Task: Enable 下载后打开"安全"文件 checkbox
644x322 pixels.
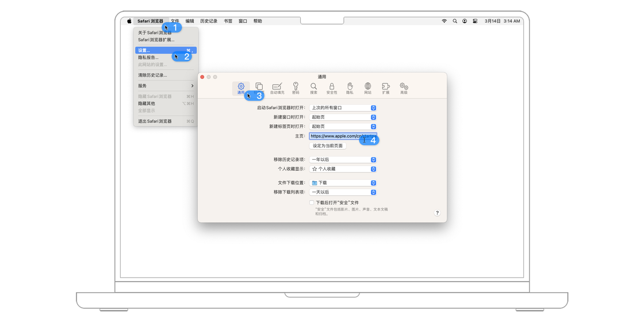Action: [312, 203]
